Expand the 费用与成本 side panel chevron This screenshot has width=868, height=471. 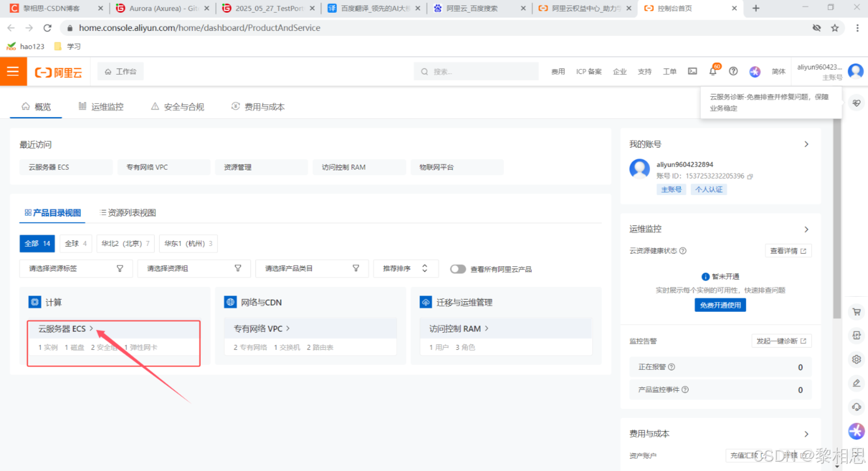click(806, 434)
